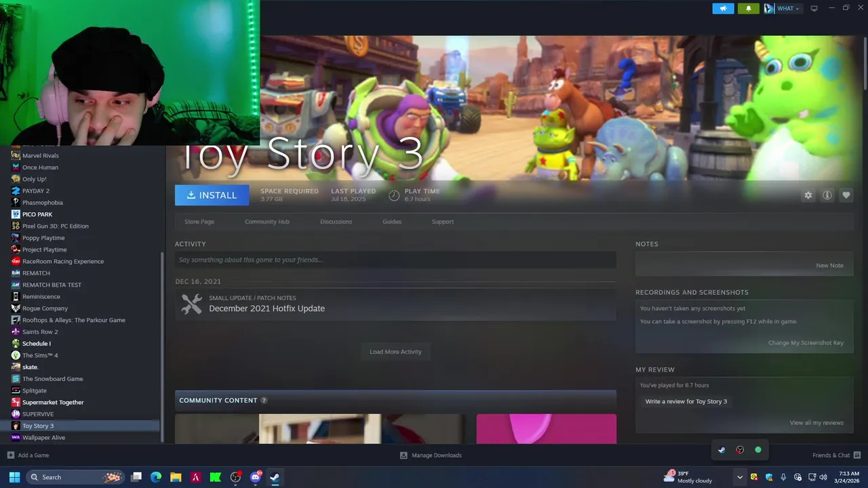
Task: Select REMATCH BETA TEST entry
Action: 52,285
